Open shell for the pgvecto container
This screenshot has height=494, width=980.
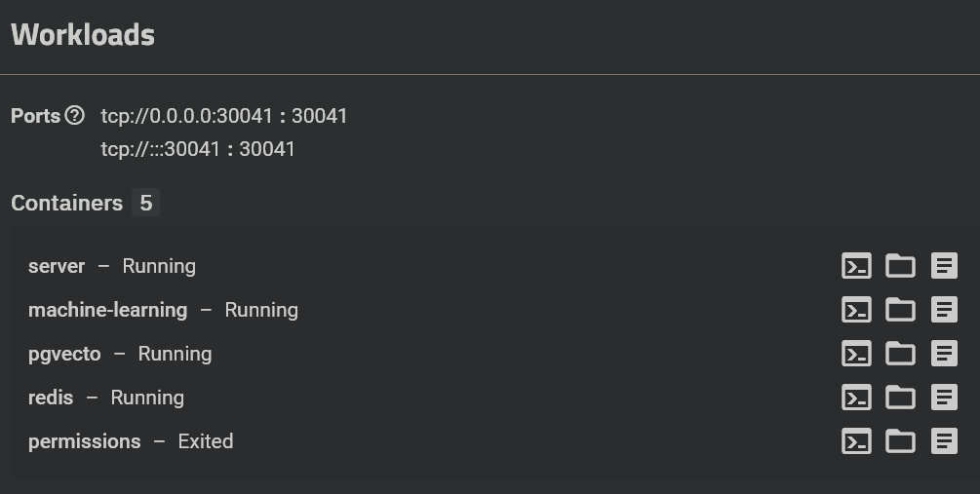(x=856, y=354)
